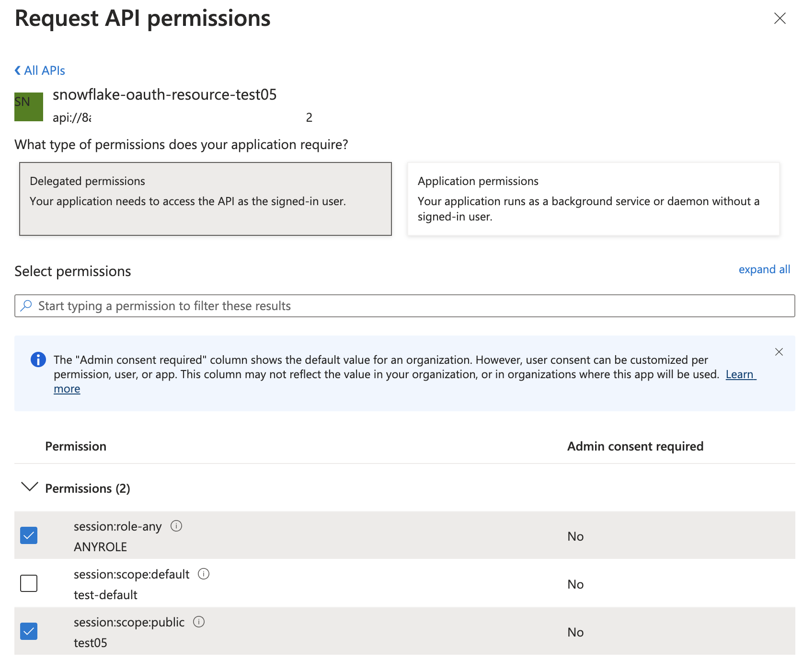Image resolution: width=803 pixels, height=672 pixels.
Task: Click the green SN app icon
Action: click(x=29, y=106)
